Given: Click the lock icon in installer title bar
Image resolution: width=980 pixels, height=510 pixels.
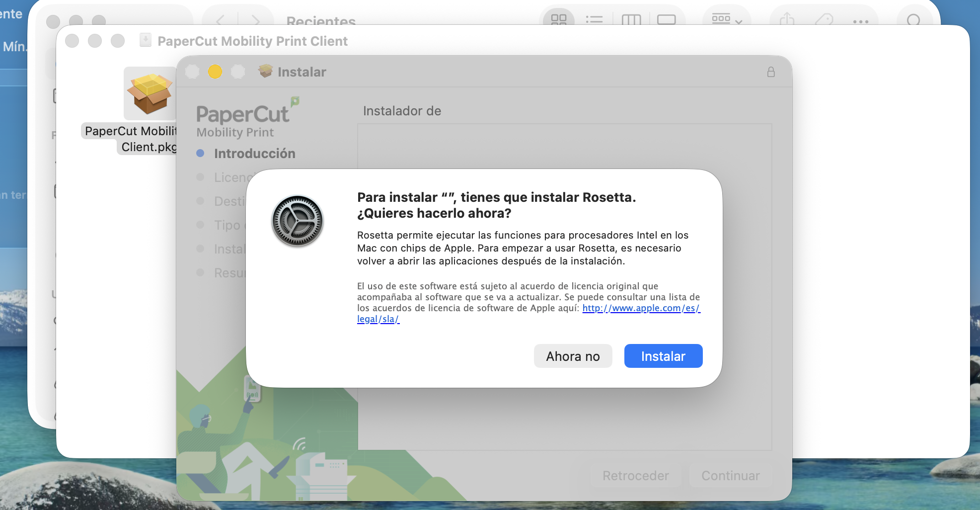Looking at the screenshot, I should point(770,72).
